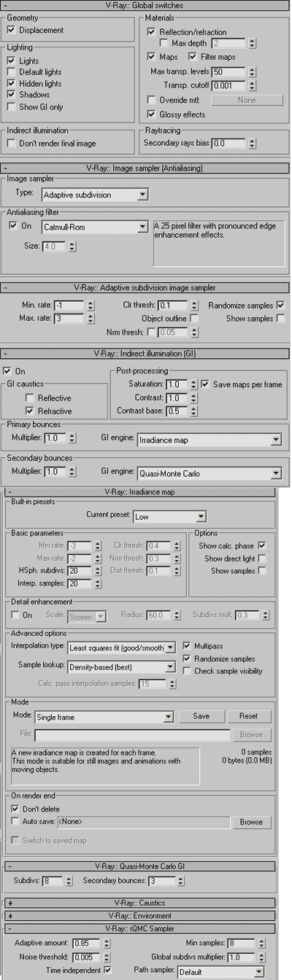
Task: Open the Catmull-Rom antialiasing filter dropdown
Action: click(95, 227)
